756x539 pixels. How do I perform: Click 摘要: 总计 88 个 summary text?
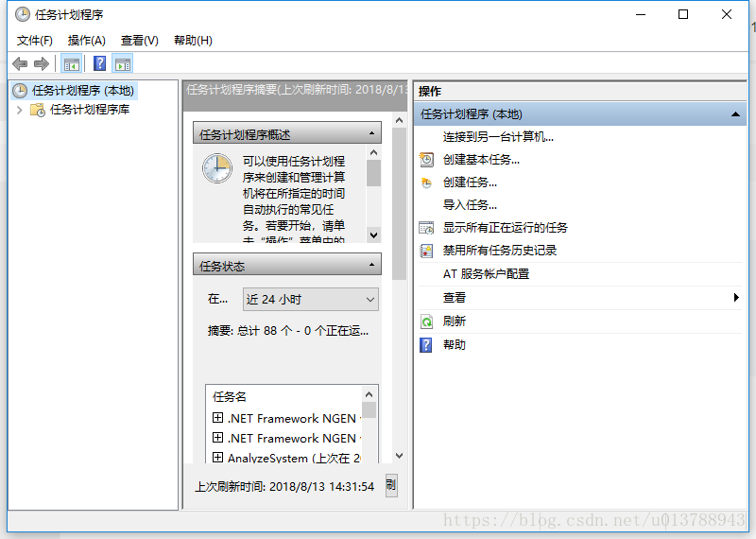pyautogui.click(x=288, y=331)
